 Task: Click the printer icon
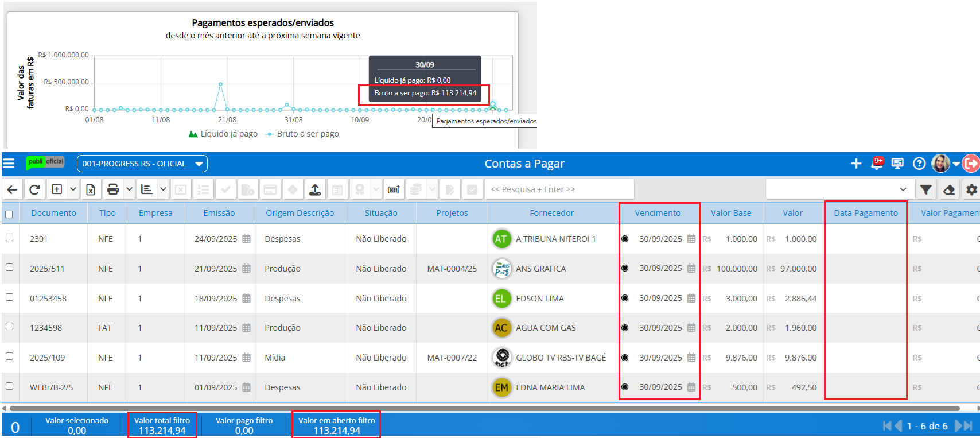(x=113, y=189)
